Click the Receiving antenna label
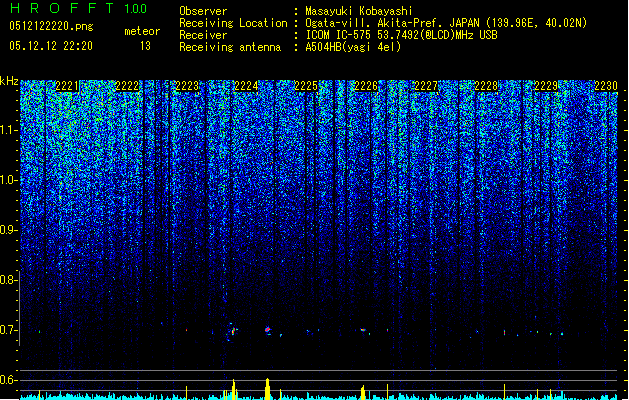Image resolution: width=629 pixels, height=400 pixels. pyautogui.click(x=230, y=47)
